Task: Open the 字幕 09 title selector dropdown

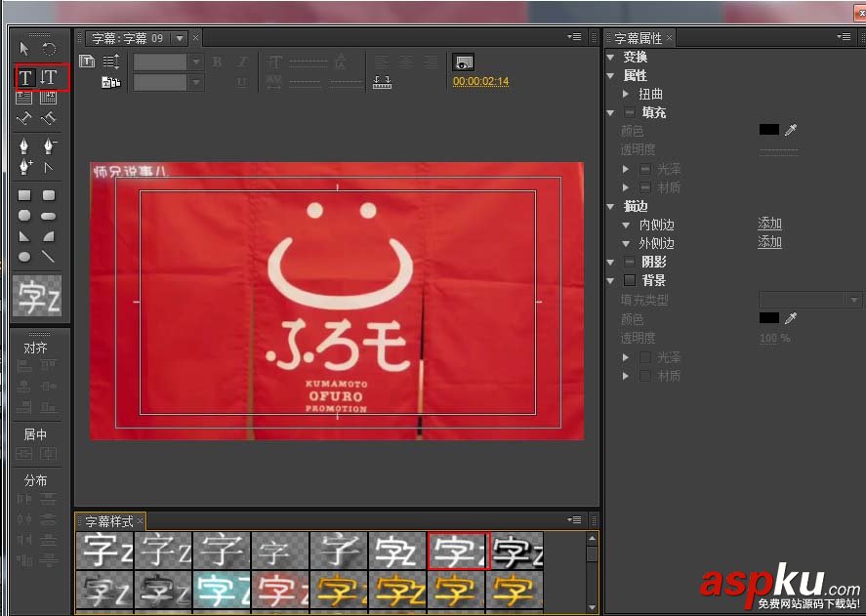Action: [x=180, y=38]
